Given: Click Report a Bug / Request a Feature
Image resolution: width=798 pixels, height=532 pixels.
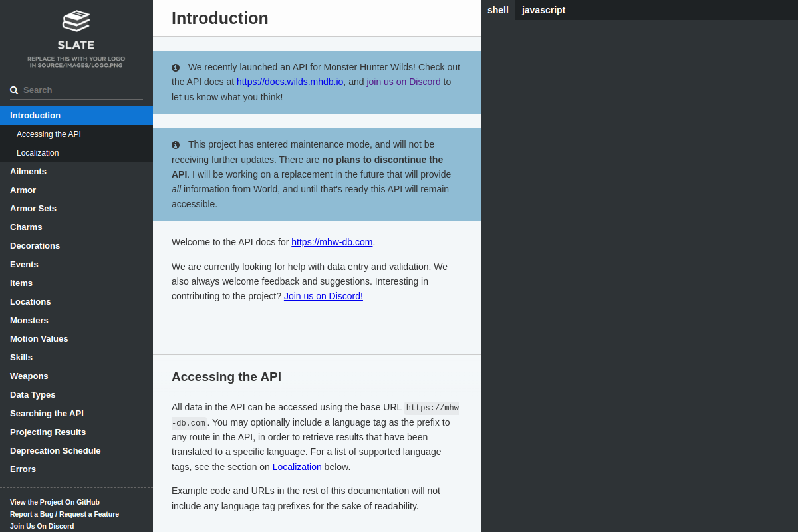Looking at the screenshot, I should pyautogui.click(x=65, y=514).
